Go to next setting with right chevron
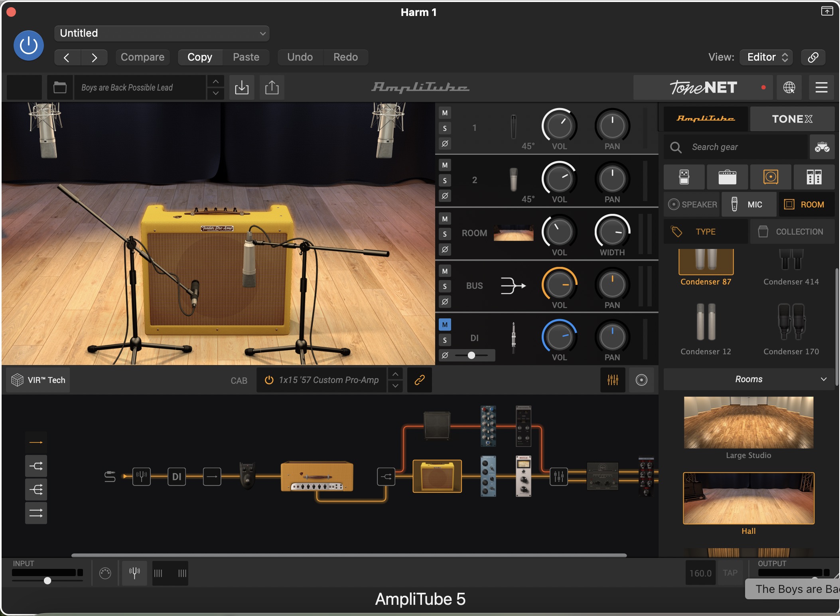The width and height of the screenshot is (840, 616). point(94,57)
